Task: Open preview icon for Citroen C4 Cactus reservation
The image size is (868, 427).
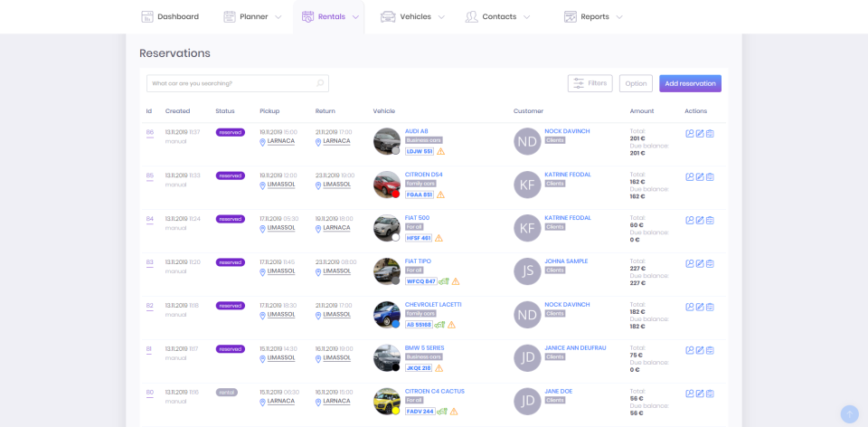Action: (x=689, y=394)
